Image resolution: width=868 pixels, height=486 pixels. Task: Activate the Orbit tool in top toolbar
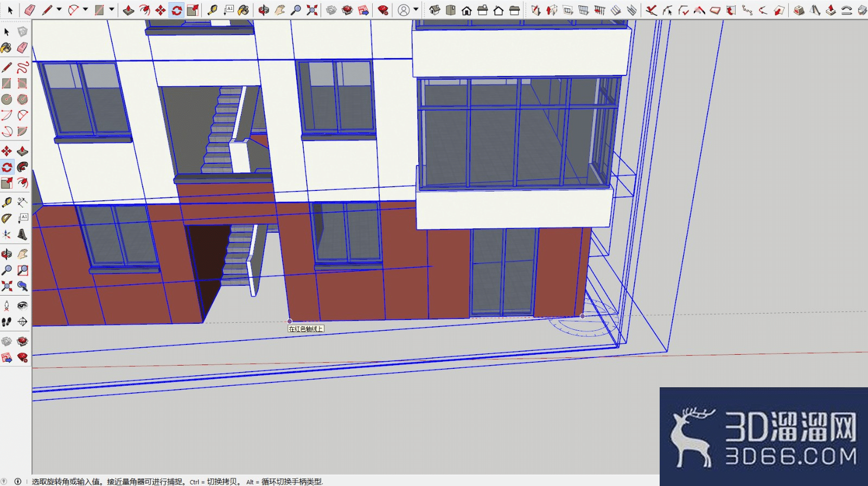click(264, 10)
